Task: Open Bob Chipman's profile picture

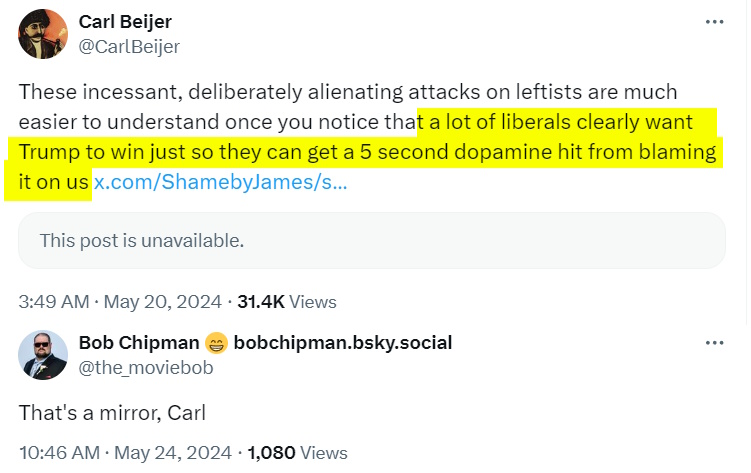Action: coord(43,355)
